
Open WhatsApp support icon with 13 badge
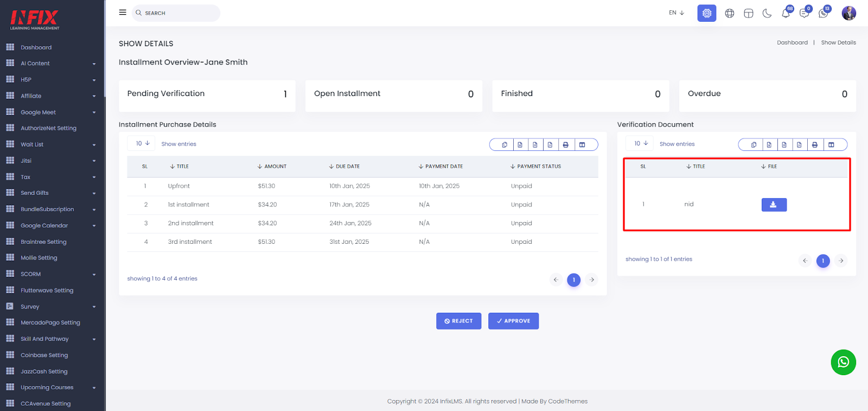point(824,12)
